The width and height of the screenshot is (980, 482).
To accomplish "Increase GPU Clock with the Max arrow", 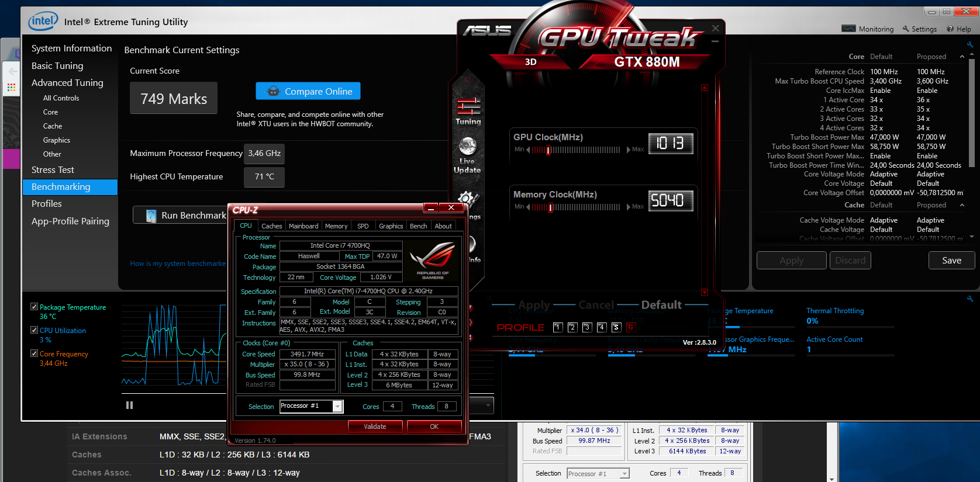I will pos(629,150).
